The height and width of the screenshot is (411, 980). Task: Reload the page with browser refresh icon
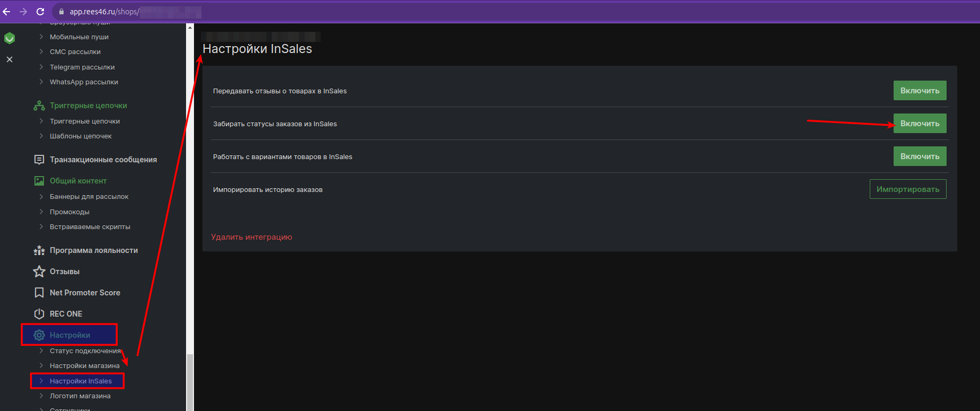[x=40, y=12]
